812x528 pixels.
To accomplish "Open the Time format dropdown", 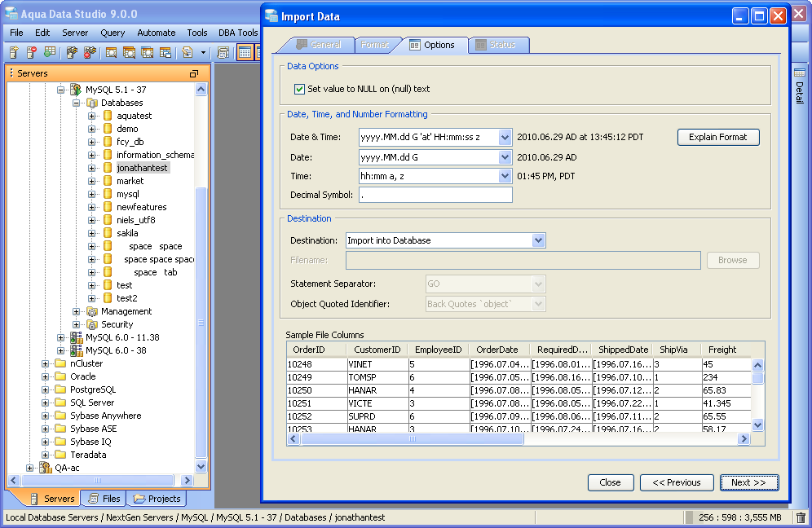I will 505,176.
